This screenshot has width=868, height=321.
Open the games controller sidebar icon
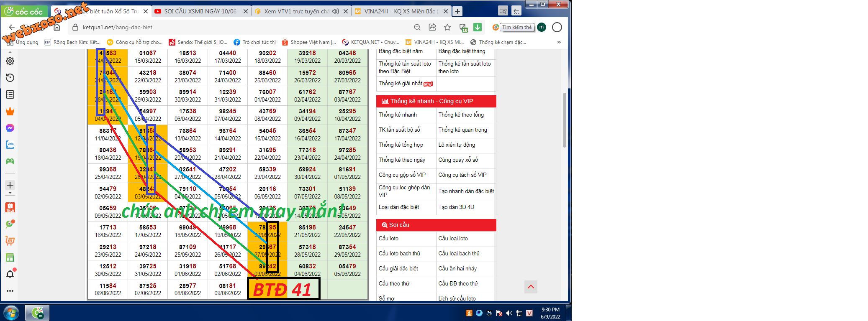click(x=10, y=161)
